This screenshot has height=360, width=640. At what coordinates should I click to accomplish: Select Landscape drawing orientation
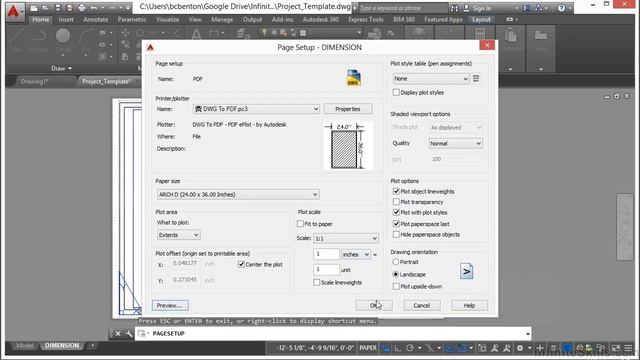(x=395, y=274)
